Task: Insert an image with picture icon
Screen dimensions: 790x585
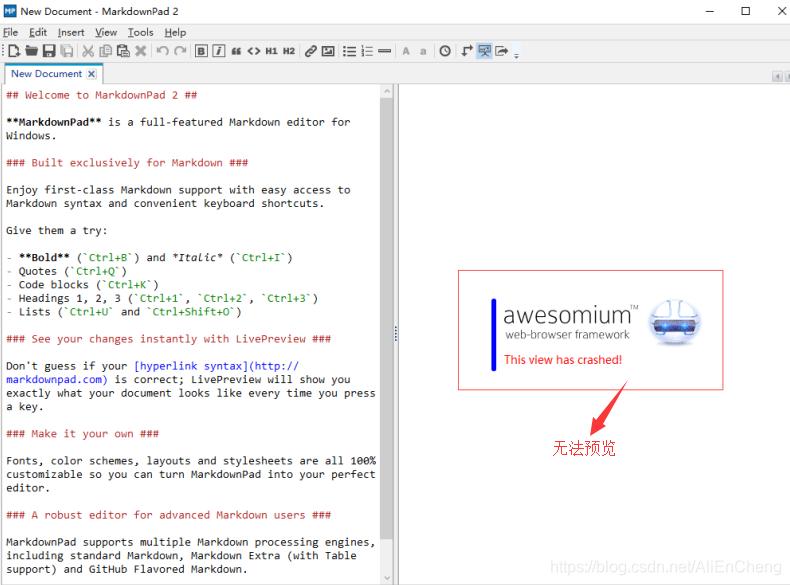Action: (x=328, y=51)
